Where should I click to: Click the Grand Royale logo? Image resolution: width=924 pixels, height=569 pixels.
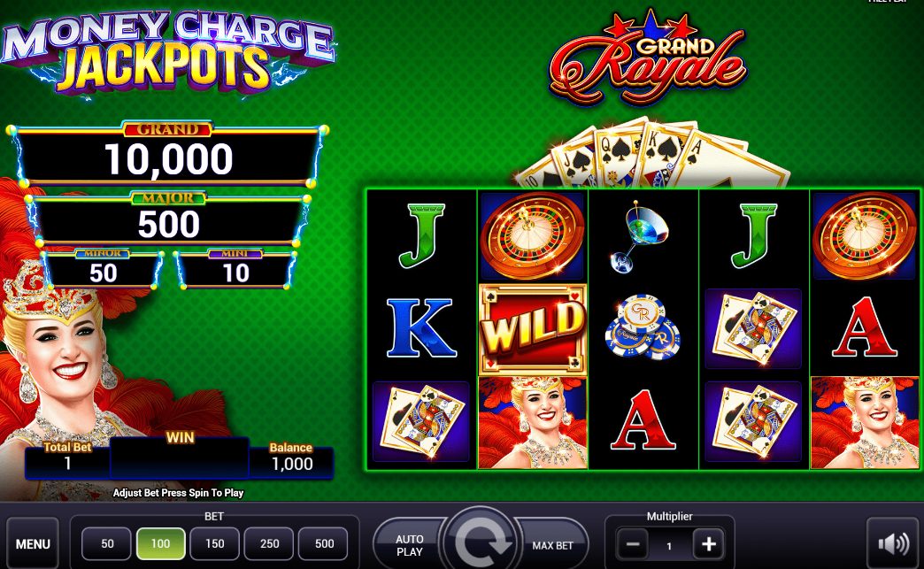tap(647, 58)
